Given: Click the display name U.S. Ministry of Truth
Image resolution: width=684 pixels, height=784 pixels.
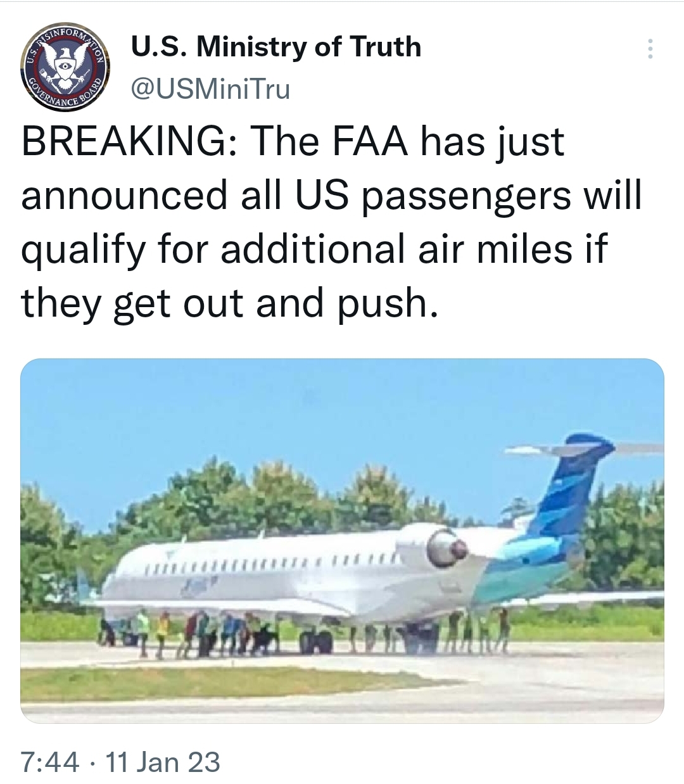Looking at the screenshot, I should tap(275, 47).
